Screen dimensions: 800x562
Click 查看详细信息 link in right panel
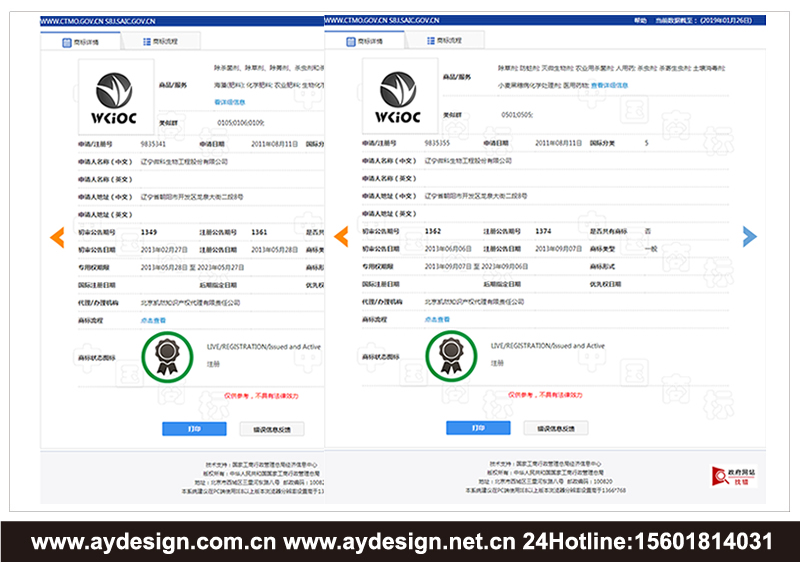(610, 86)
